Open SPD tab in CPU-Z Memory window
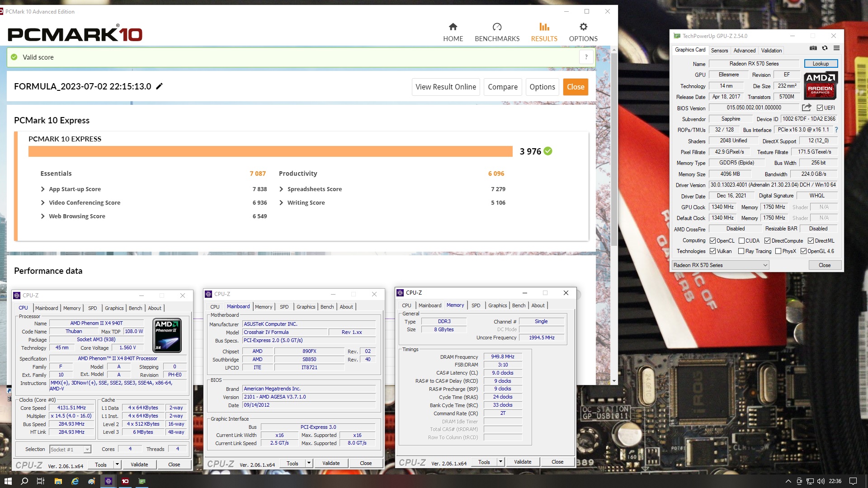This screenshot has width=868, height=488. 476,305
